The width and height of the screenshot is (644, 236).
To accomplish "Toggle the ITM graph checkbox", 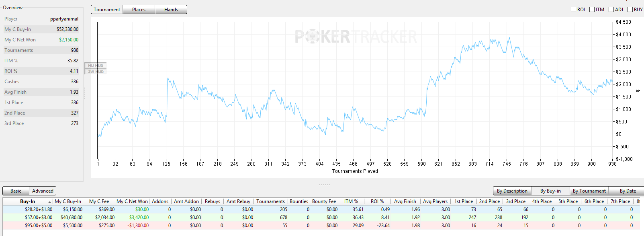I will [592, 10].
